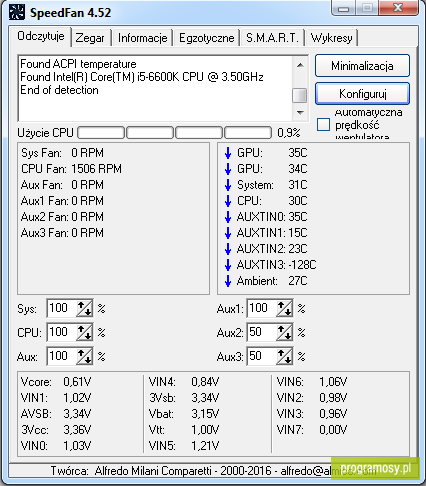The height and width of the screenshot is (486, 426).
Task: Click the SpeedFan fan icon in title bar
Action: 17,12
